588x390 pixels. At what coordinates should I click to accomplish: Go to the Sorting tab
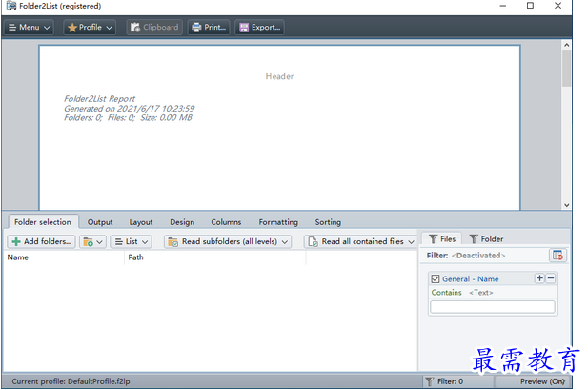pos(328,222)
